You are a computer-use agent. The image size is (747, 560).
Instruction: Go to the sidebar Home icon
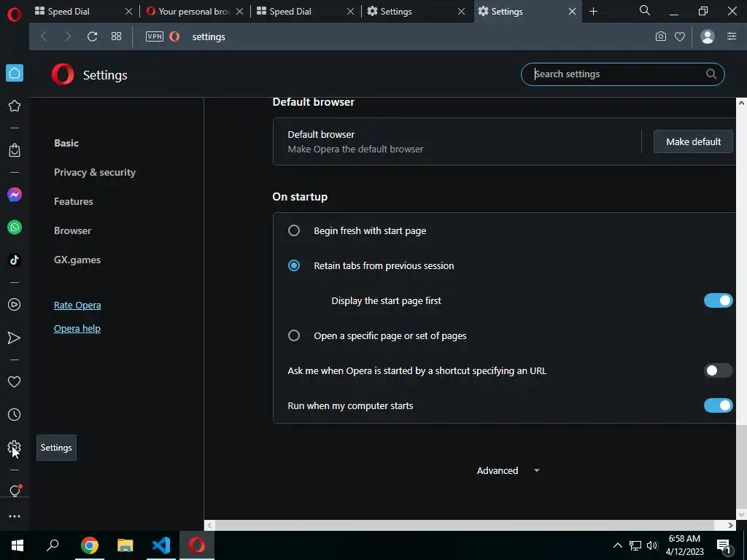(15, 73)
